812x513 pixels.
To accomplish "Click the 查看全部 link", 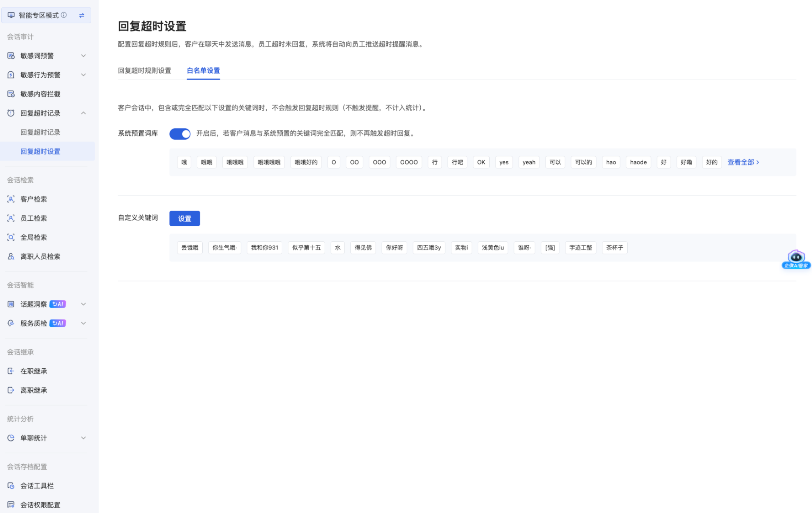I will 743,162.
